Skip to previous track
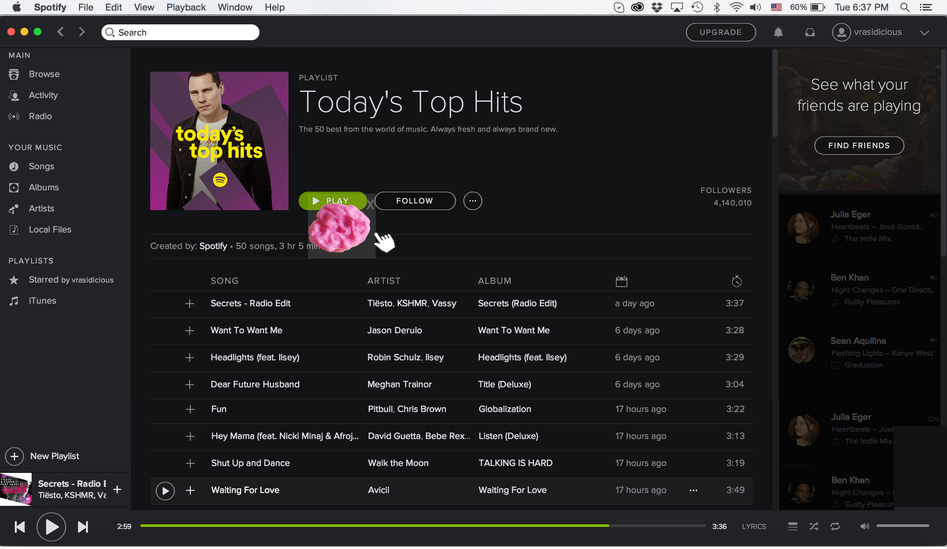The height and width of the screenshot is (549, 947). 20,527
